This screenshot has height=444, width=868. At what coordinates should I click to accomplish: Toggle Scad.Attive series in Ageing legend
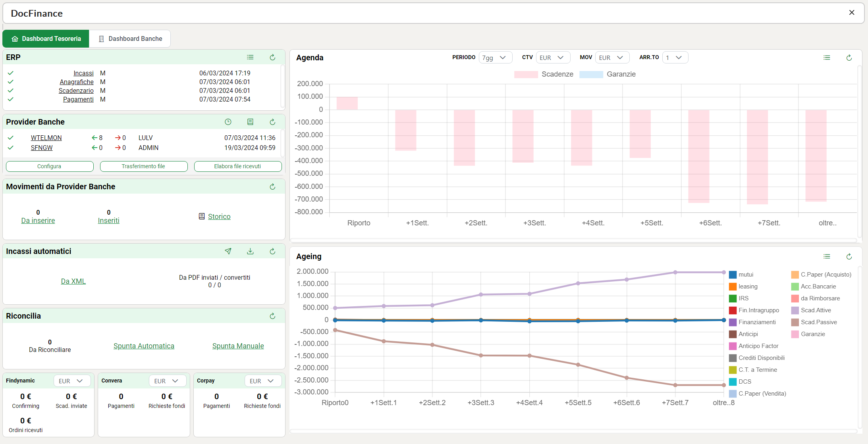click(811, 310)
